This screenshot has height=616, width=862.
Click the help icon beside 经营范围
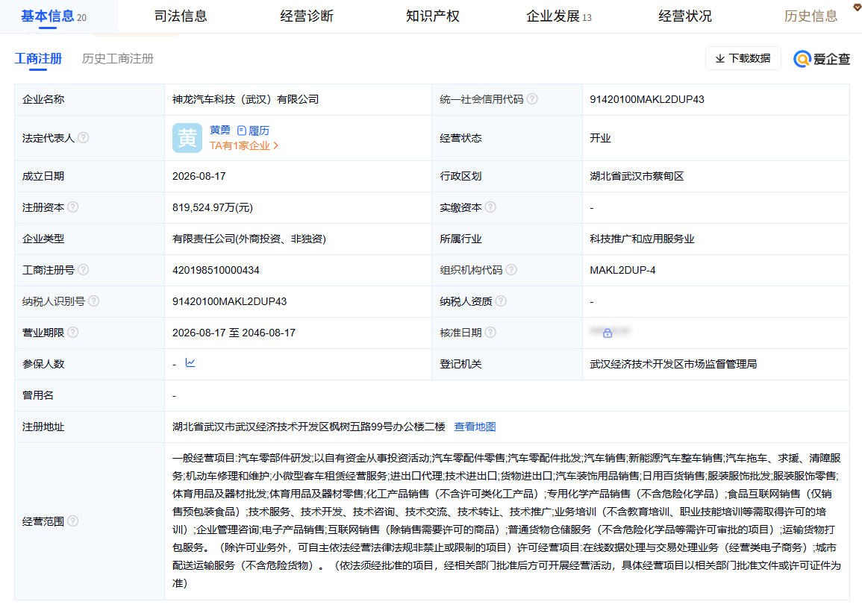(72, 521)
